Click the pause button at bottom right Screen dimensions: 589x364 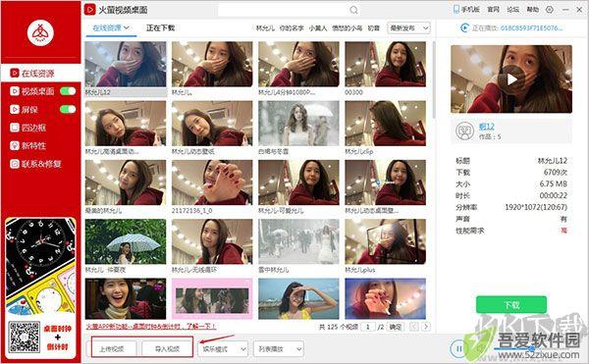coord(458,348)
